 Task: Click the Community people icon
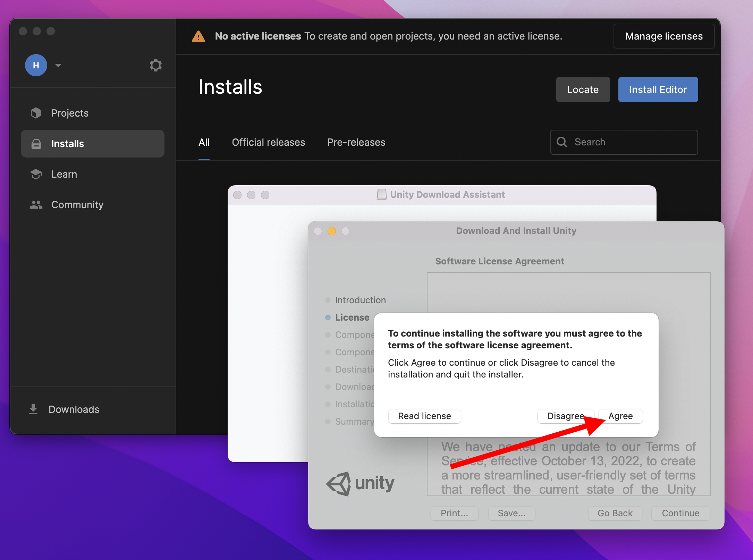point(36,205)
